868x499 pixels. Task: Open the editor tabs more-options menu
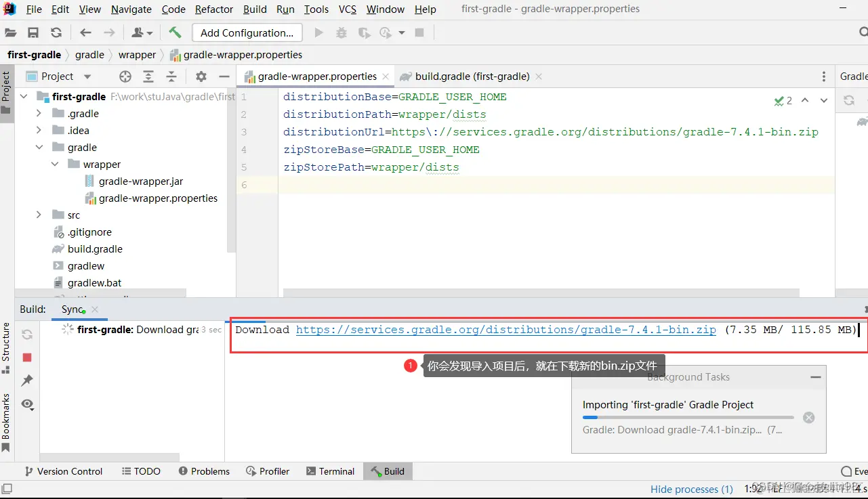click(824, 77)
